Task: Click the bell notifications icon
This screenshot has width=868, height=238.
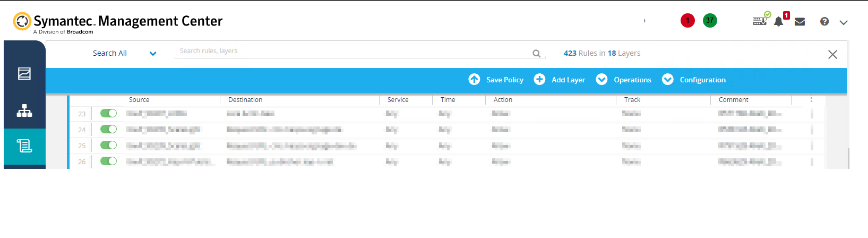Action: point(778,22)
